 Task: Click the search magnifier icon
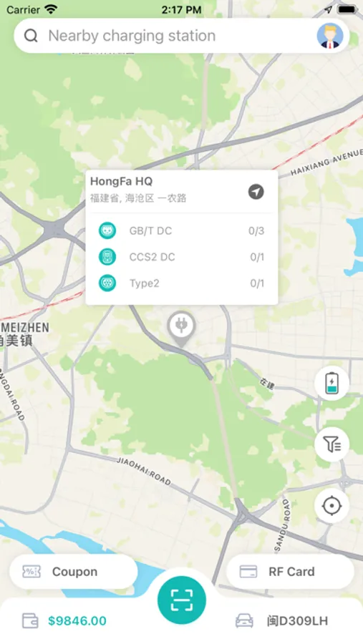[32, 36]
